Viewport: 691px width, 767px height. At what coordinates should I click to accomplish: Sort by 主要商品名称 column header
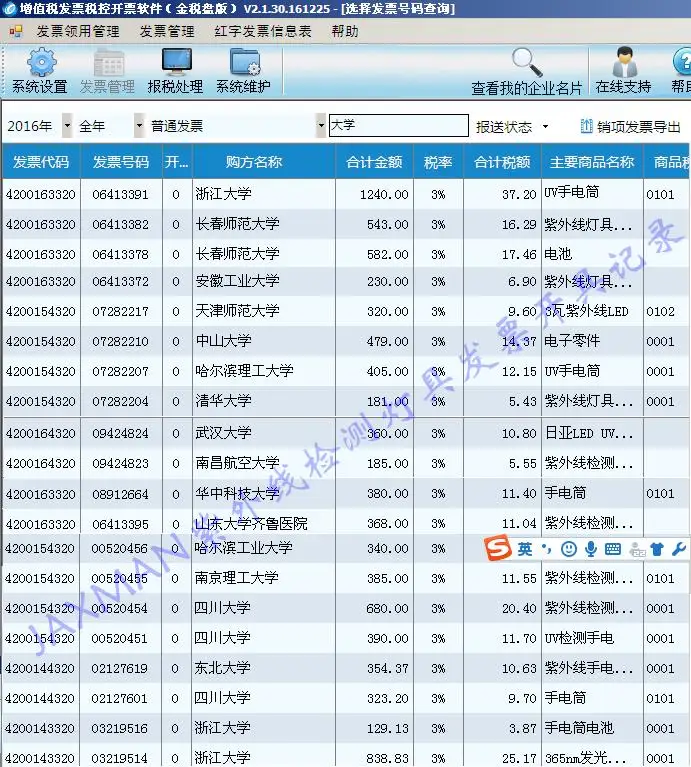pos(592,162)
